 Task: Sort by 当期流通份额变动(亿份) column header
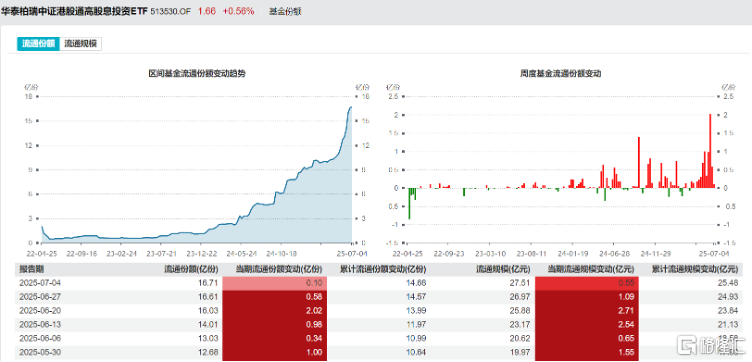pyautogui.click(x=279, y=269)
